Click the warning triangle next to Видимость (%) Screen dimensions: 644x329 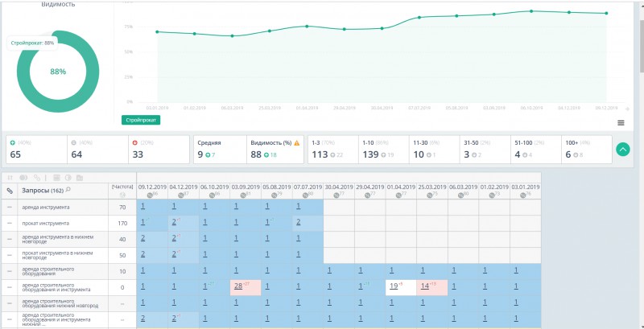click(x=296, y=143)
